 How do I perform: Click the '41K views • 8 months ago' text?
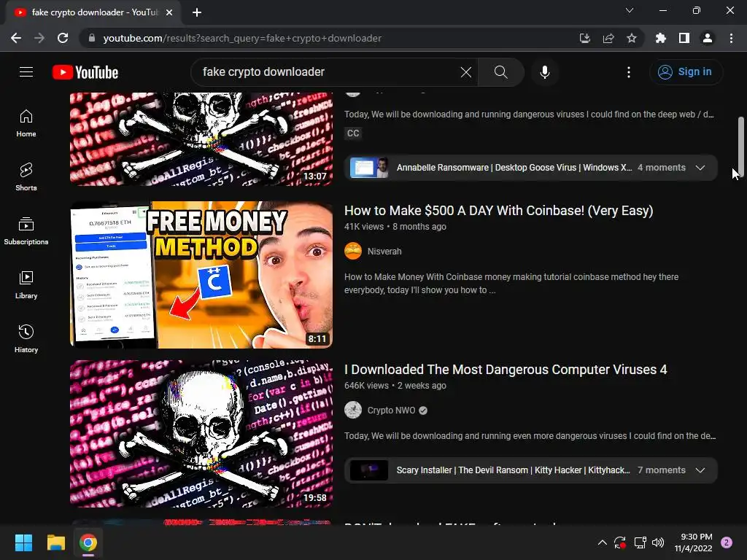pyautogui.click(x=395, y=227)
